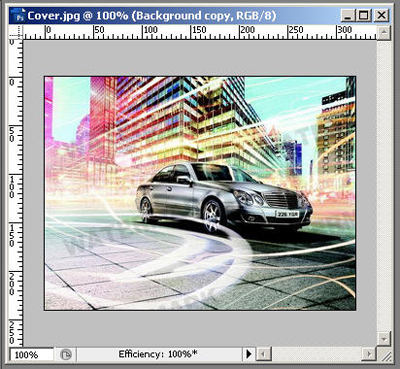Minimize the Cover.jpg document window
This screenshot has width=400, height=369.
click(x=348, y=16)
